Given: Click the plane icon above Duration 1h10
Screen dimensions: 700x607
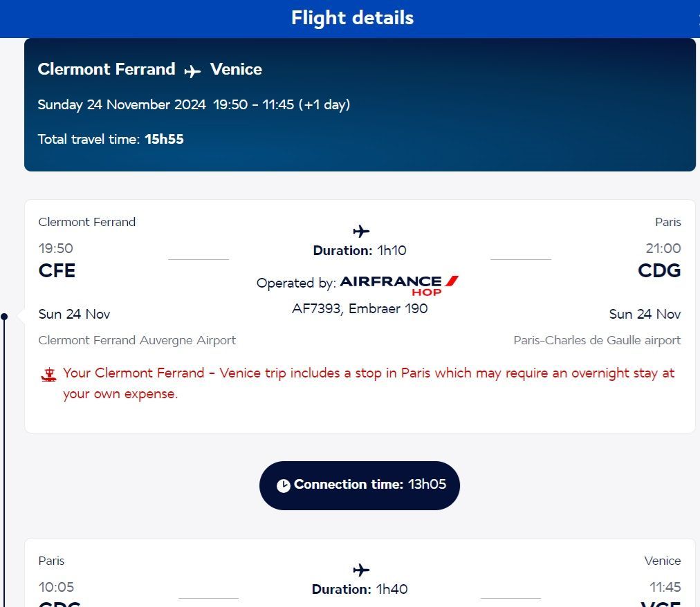Looking at the screenshot, I should 361,231.
